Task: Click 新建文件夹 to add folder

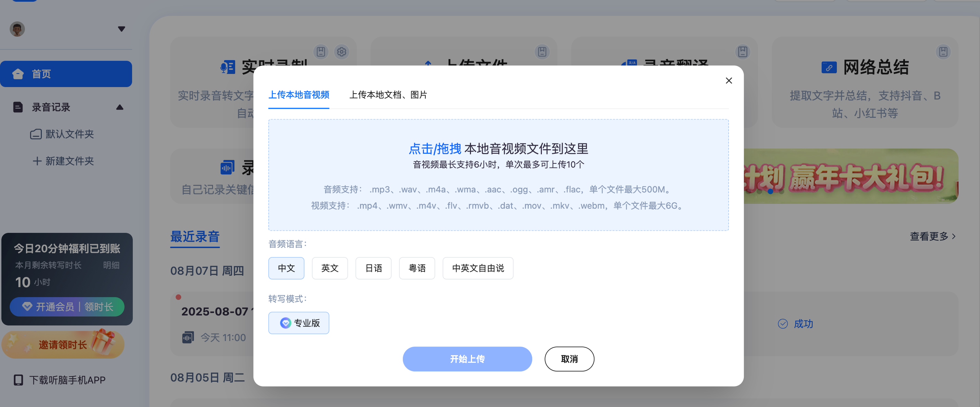Action: tap(70, 161)
